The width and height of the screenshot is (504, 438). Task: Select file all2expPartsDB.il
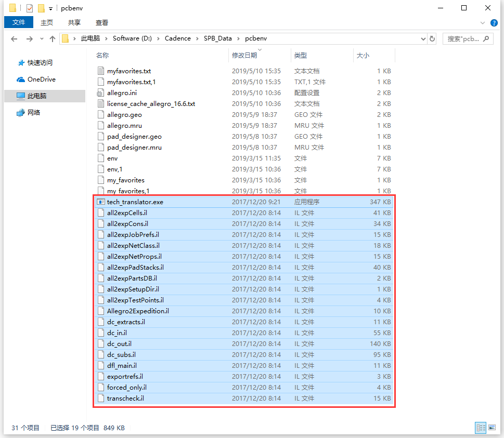pos(132,278)
